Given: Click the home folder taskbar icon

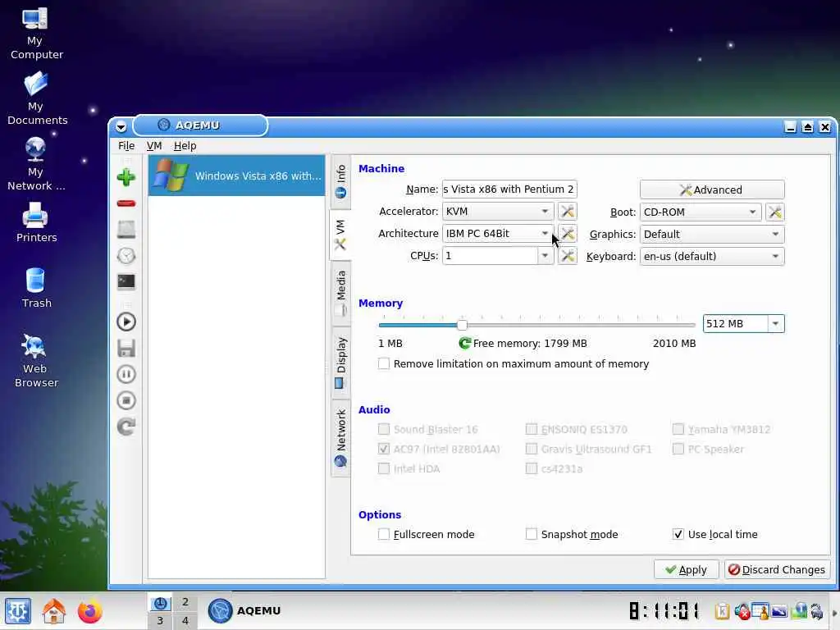Looking at the screenshot, I should click(54, 611).
